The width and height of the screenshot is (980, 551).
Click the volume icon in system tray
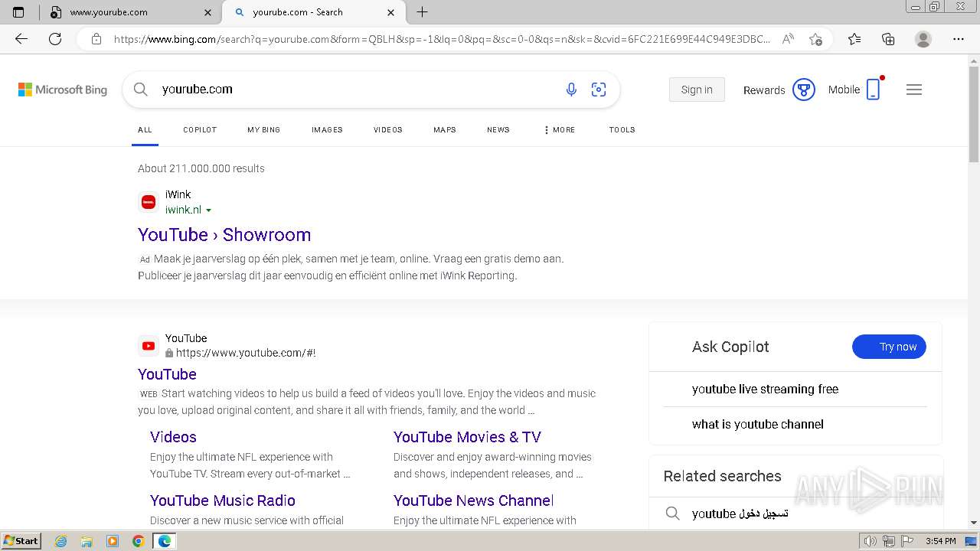coord(871,541)
